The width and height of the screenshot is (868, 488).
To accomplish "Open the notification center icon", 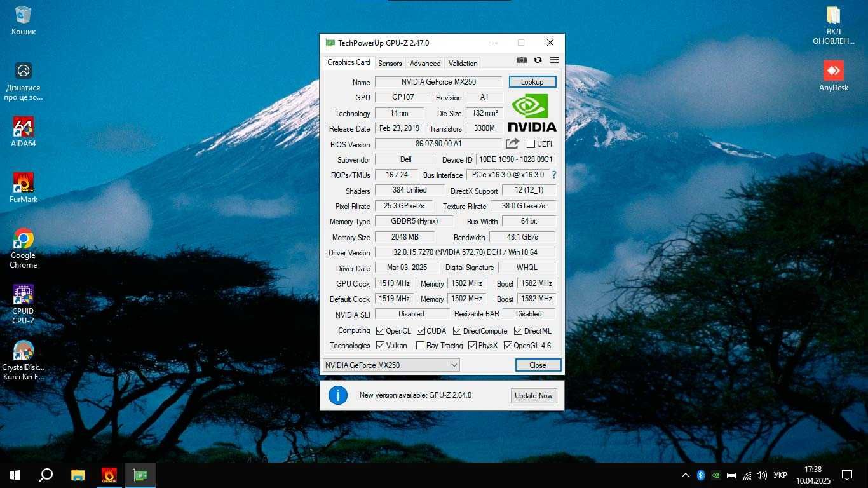I will (847, 475).
